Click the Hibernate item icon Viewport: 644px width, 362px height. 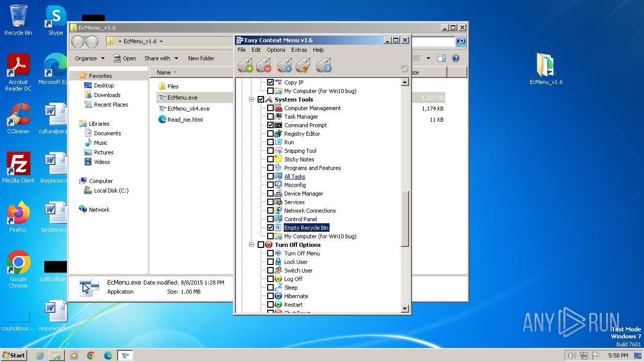click(278, 296)
